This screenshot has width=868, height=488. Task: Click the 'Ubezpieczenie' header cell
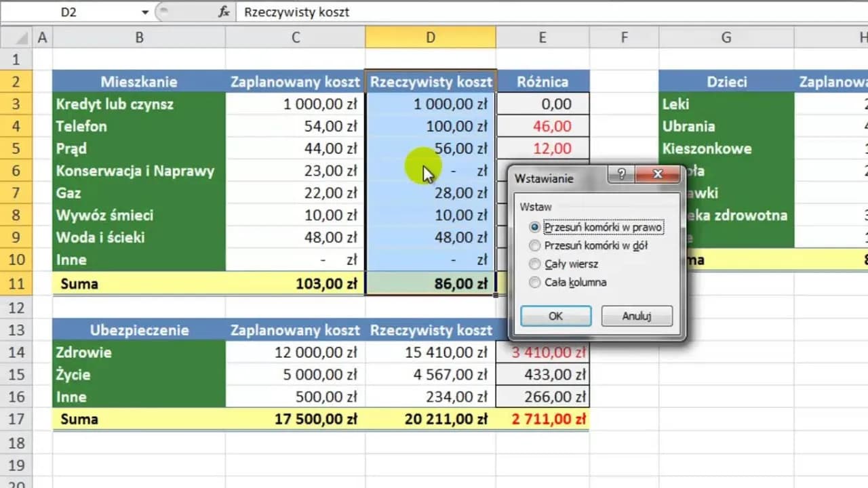[138, 330]
